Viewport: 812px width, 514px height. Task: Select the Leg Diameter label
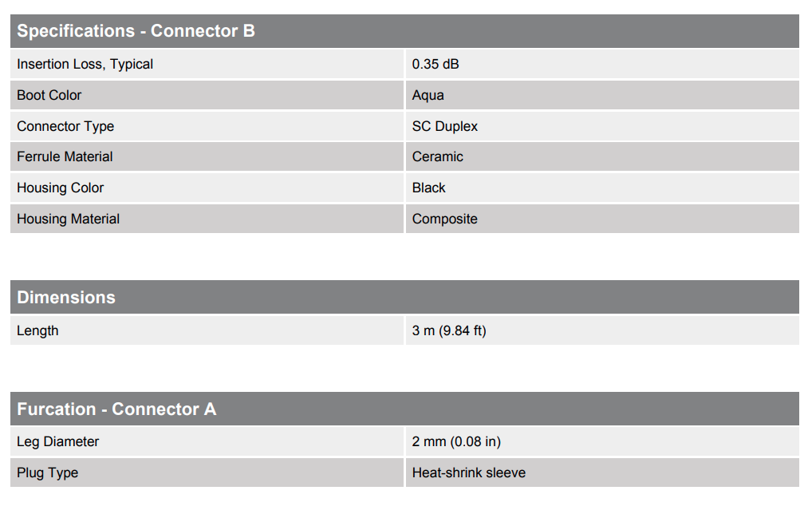pyautogui.click(x=58, y=441)
